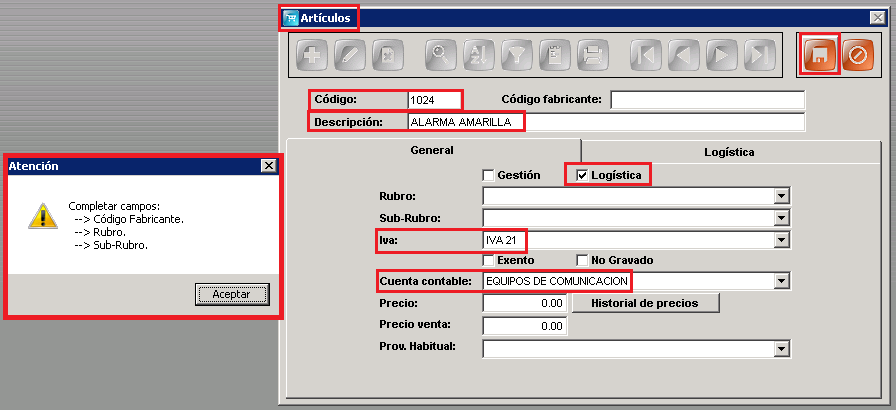
Task: Tick the Exento checkbox
Action: click(488, 260)
